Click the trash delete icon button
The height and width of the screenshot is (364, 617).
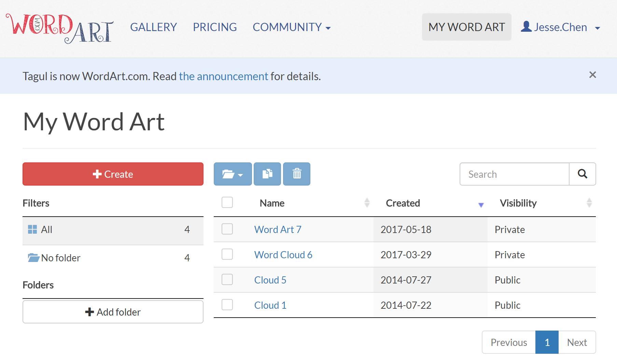click(x=297, y=174)
